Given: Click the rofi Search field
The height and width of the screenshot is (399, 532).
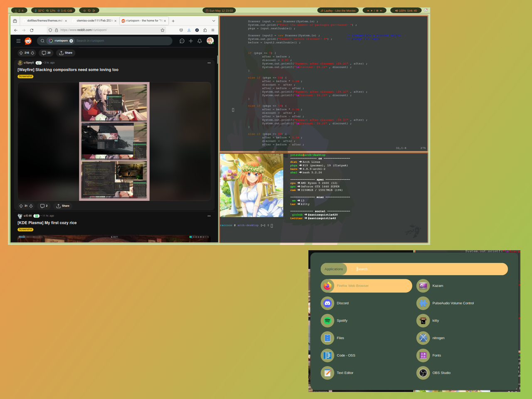Looking at the screenshot, I should (430, 269).
